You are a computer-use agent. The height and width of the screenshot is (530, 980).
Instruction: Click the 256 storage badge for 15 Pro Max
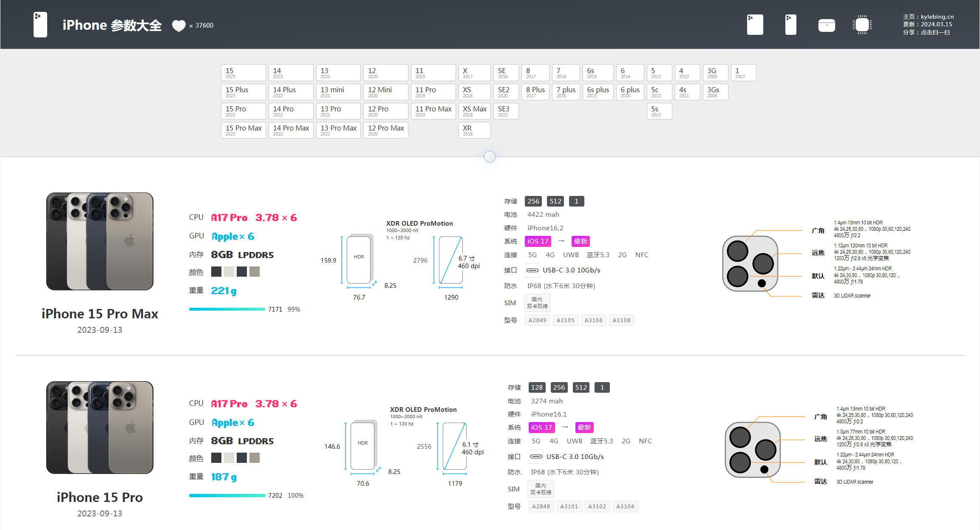(533, 201)
